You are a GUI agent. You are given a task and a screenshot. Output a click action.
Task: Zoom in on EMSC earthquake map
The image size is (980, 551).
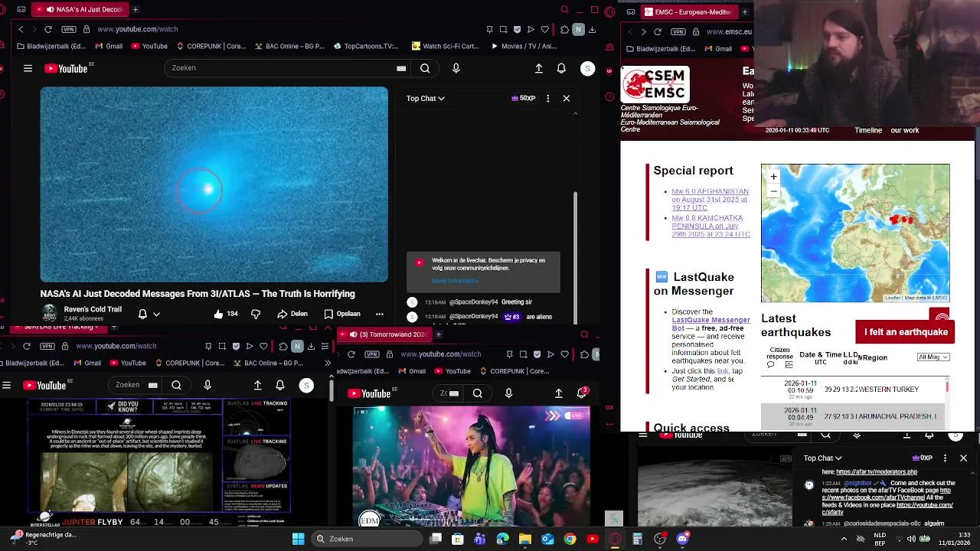(773, 177)
